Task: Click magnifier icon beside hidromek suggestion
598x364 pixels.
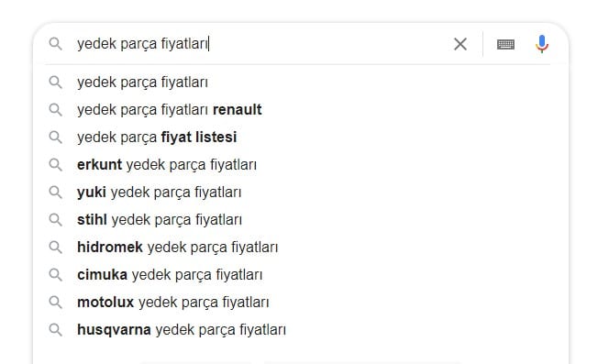Action: (x=56, y=248)
